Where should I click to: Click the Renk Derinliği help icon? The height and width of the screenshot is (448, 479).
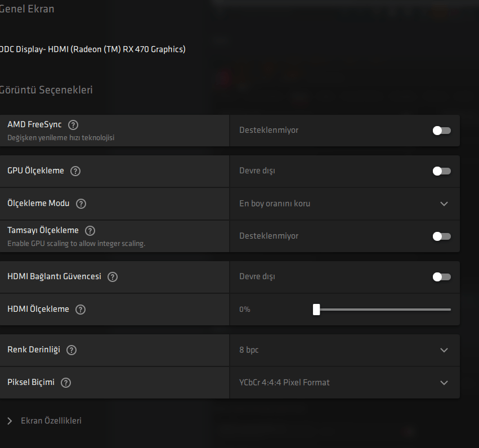71,350
